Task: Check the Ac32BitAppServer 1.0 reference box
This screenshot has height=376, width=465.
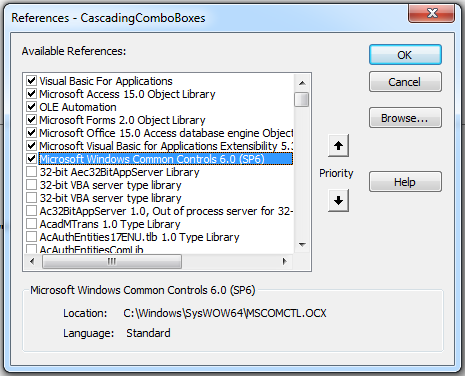Action: point(31,211)
